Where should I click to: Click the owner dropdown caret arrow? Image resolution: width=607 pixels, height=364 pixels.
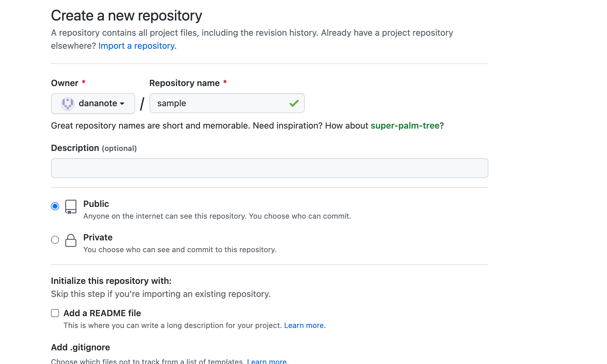click(x=122, y=104)
